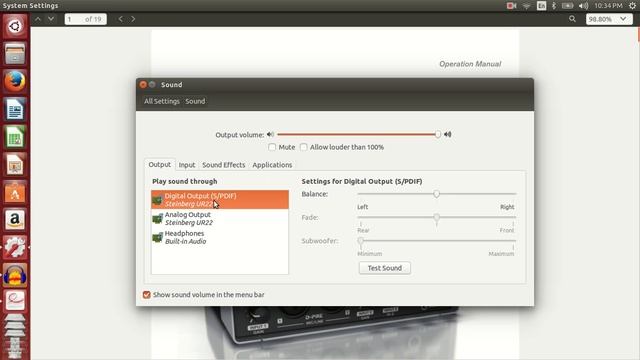
Task: Open LibreOffice Impress from the dock
Action: [15, 164]
